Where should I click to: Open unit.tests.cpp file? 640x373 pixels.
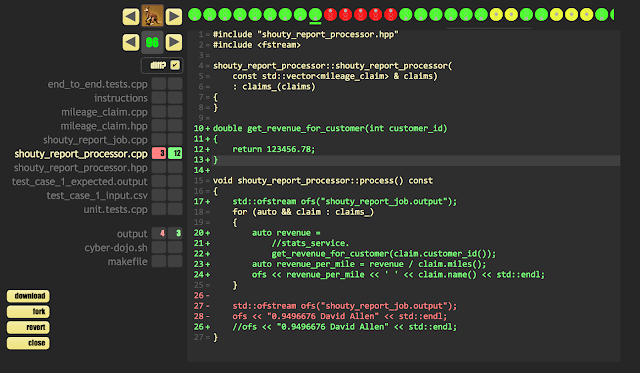click(116, 209)
